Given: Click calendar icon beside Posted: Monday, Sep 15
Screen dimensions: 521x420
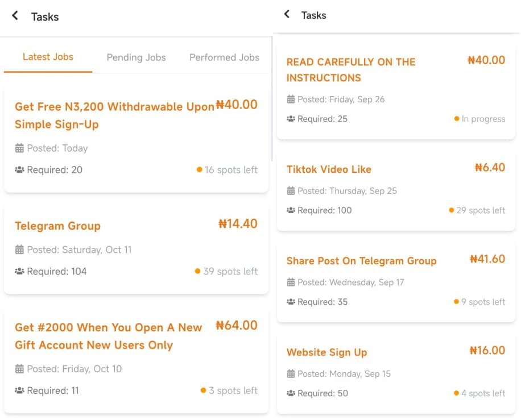Looking at the screenshot, I should click(291, 374).
